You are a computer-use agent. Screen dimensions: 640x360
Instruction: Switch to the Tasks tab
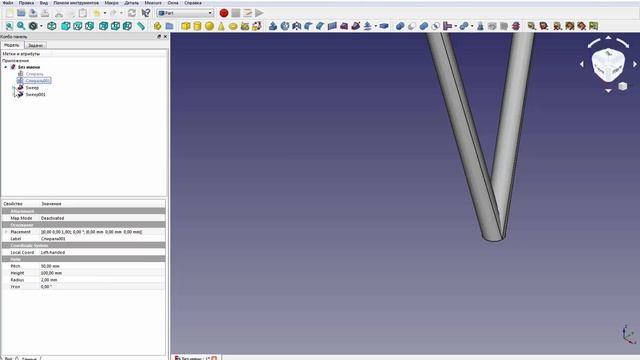(x=36, y=45)
